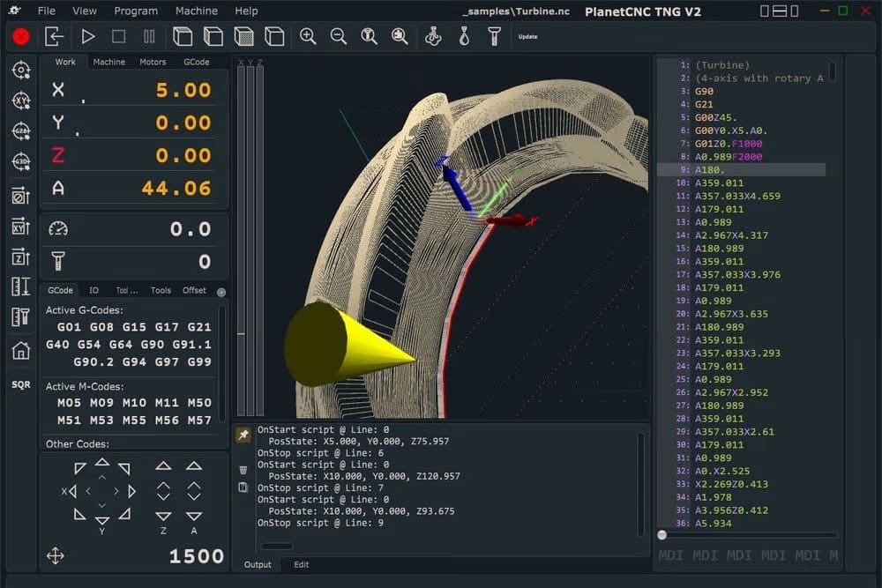
Task: Click the speedometer feed rate icon
Action: click(58, 229)
